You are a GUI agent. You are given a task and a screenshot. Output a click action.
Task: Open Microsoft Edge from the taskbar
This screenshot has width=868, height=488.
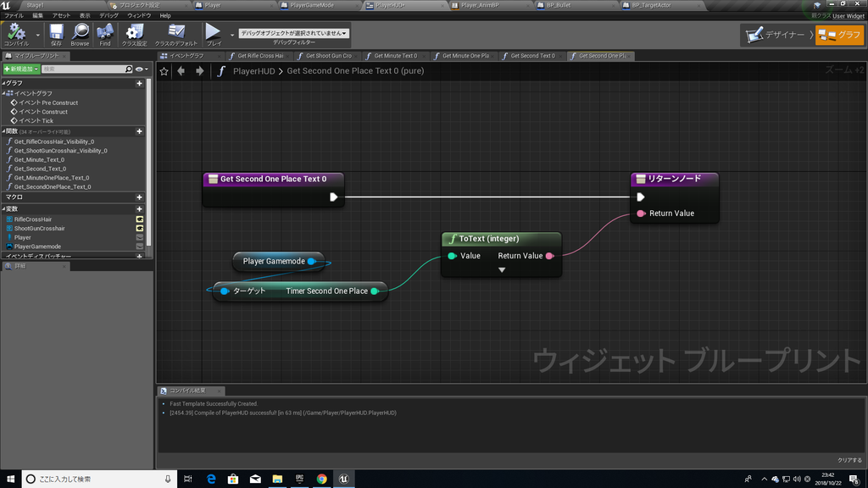click(211, 479)
